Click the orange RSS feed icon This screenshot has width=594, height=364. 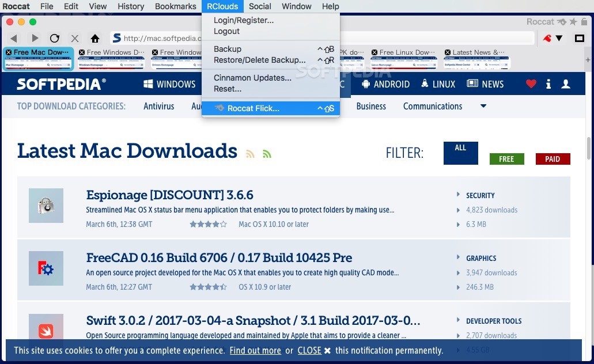tap(250, 154)
